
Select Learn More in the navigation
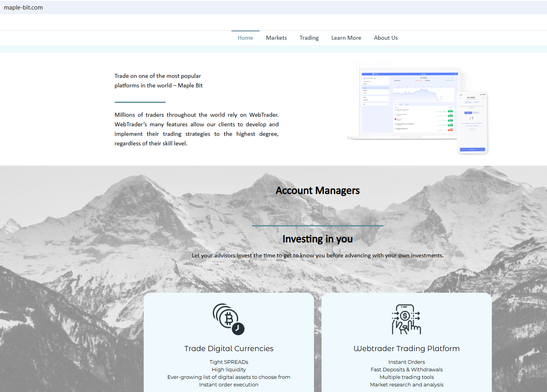coord(346,38)
